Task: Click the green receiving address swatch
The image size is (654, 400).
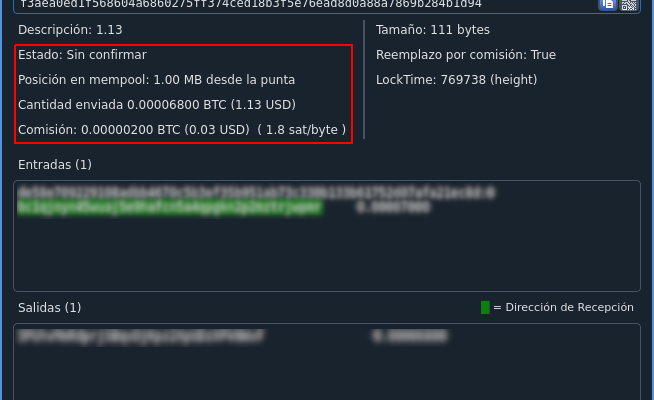Action: tap(485, 307)
